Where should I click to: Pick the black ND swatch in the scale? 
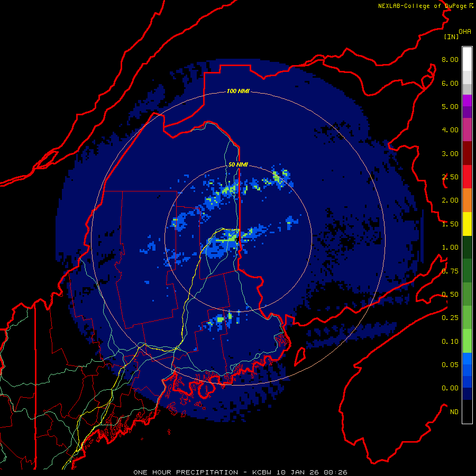(467, 411)
